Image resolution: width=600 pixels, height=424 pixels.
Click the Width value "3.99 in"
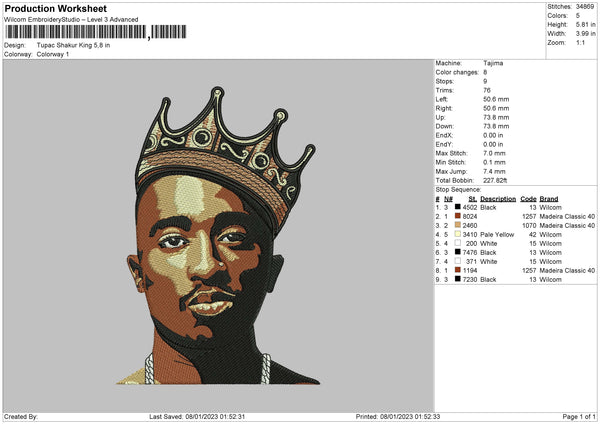coord(586,34)
